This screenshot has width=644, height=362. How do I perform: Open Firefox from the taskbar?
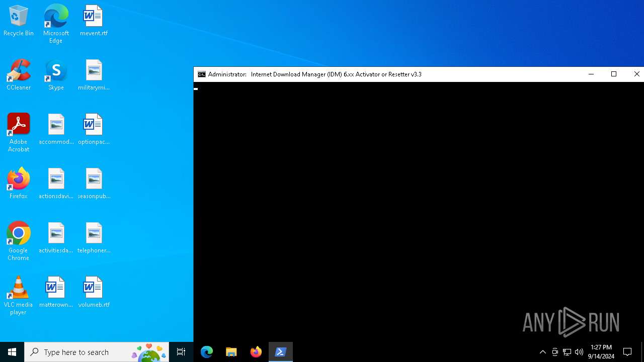256,352
